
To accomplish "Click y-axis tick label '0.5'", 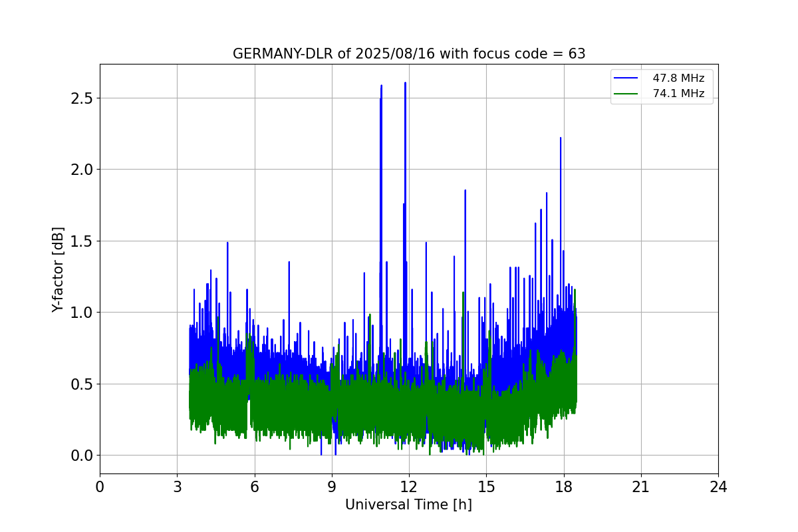I will click(82, 384).
